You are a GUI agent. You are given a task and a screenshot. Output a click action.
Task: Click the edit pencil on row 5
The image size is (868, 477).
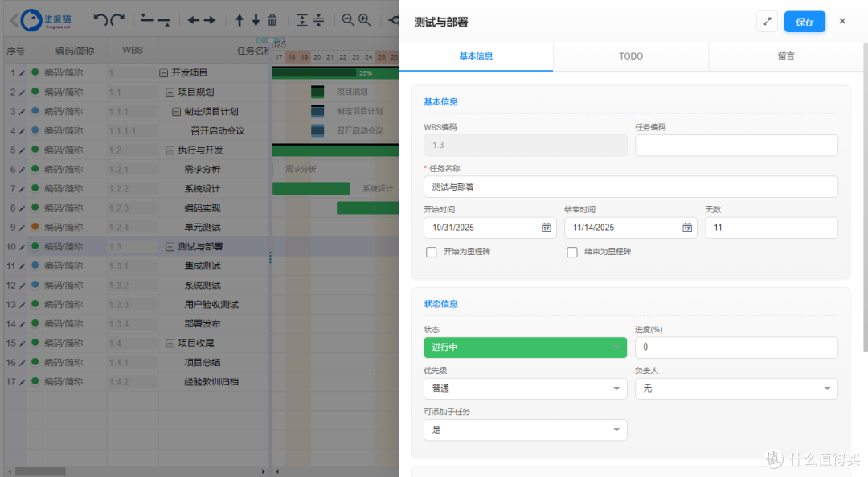pyautogui.click(x=22, y=150)
